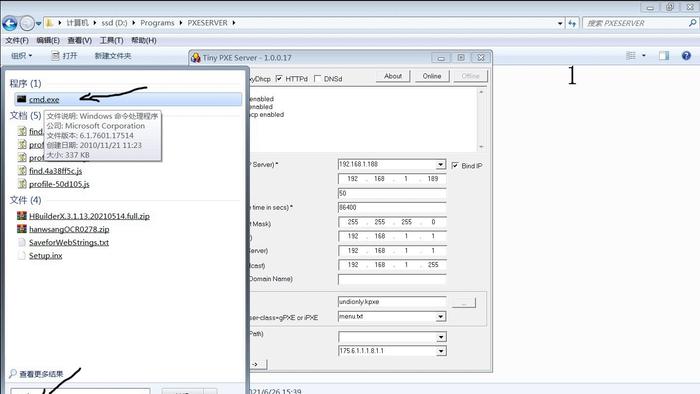Open the Setup.inx file result
700x394 pixels.
click(46, 256)
